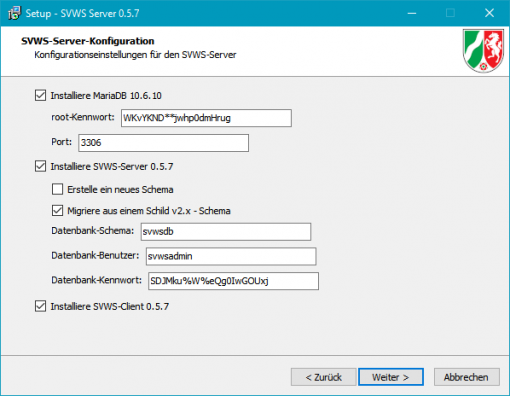The height and width of the screenshot is (396, 510).
Task: Click the Datenbank-Schema label
Action: tap(92, 231)
